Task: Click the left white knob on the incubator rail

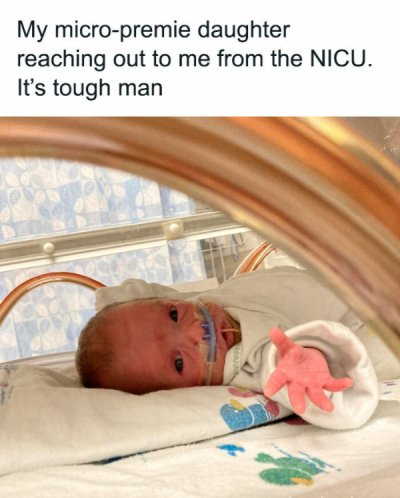Action: pyautogui.click(x=49, y=248)
